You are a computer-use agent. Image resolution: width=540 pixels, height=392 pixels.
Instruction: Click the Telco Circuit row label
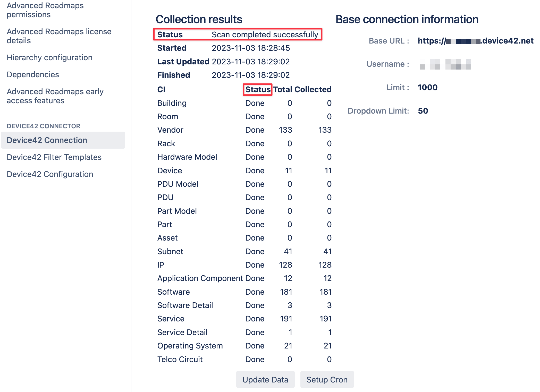pos(180,359)
